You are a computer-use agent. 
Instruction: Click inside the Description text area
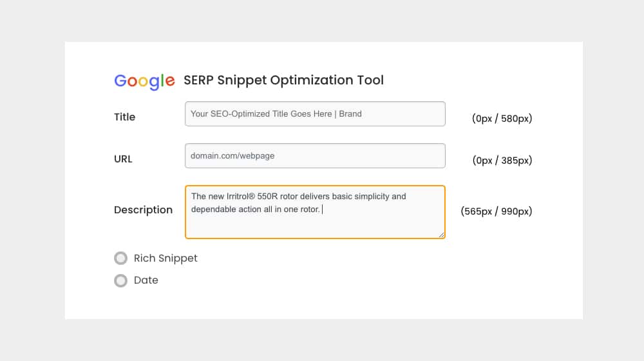(x=315, y=212)
